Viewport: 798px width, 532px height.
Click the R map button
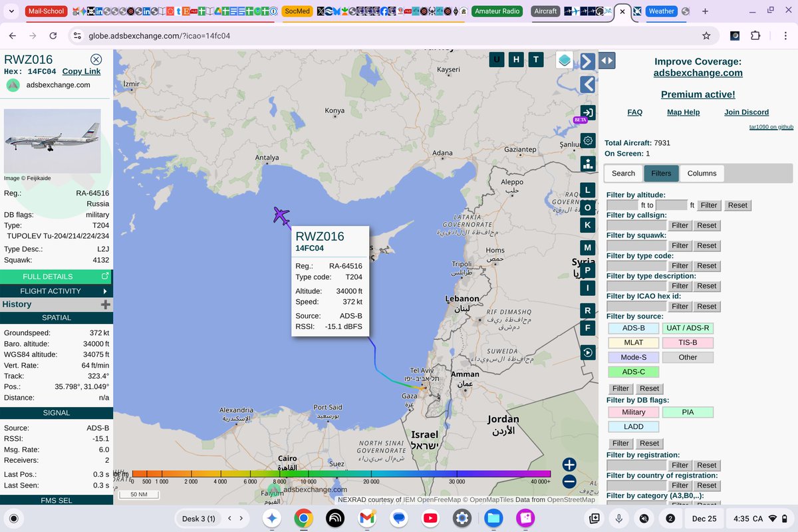[x=587, y=311]
